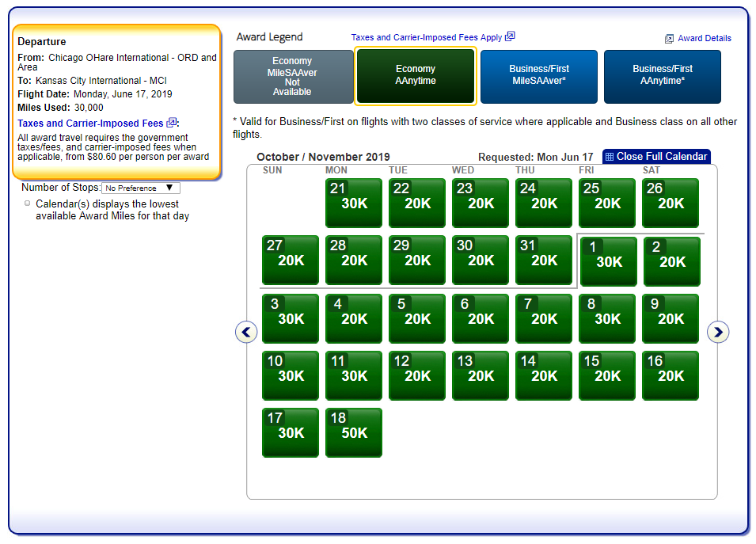Viewport: 756px width, 544px height.
Task: Click the previous month arrow icon
Action: [246, 333]
